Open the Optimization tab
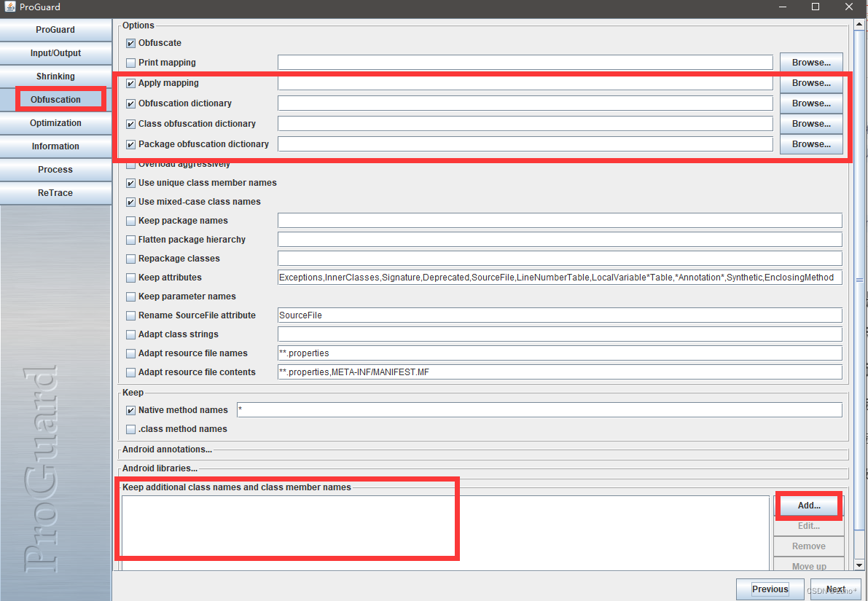The image size is (868, 601). click(55, 123)
